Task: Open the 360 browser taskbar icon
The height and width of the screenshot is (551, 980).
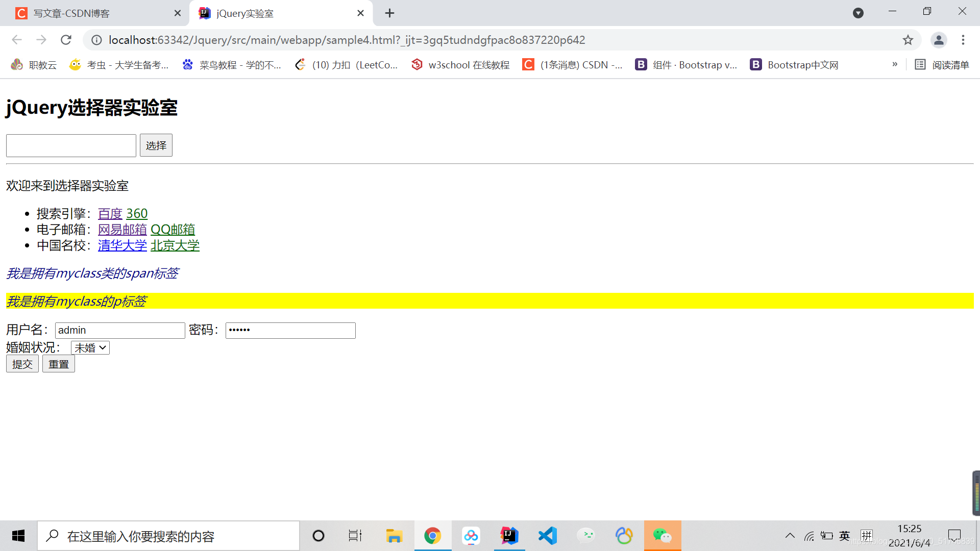Action: pyautogui.click(x=624, y=536)
